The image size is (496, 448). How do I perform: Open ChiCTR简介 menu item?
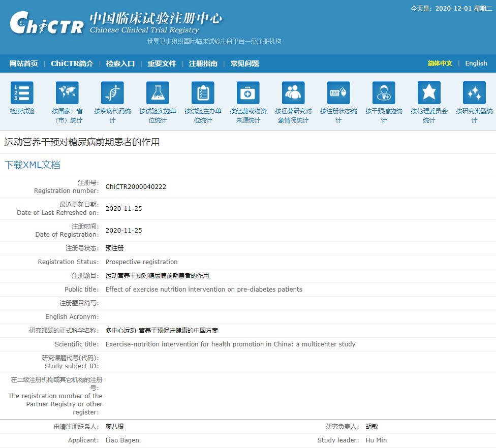click(72, 63)
